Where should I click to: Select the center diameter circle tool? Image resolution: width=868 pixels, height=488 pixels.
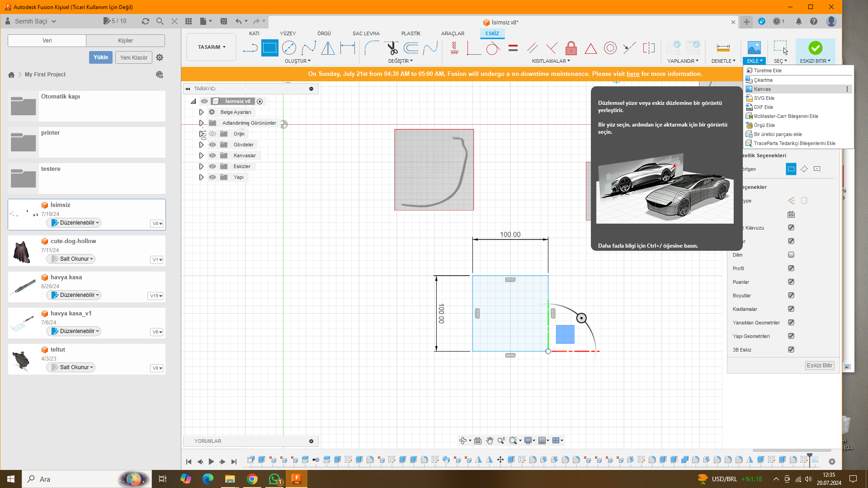click(x=289, y=48)
